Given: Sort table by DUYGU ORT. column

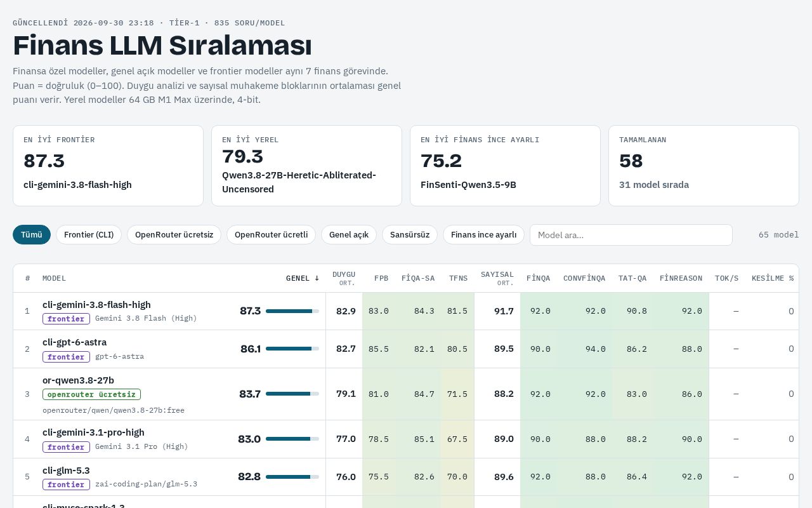Looking at the screenshot, I should (x=344, y=278).
